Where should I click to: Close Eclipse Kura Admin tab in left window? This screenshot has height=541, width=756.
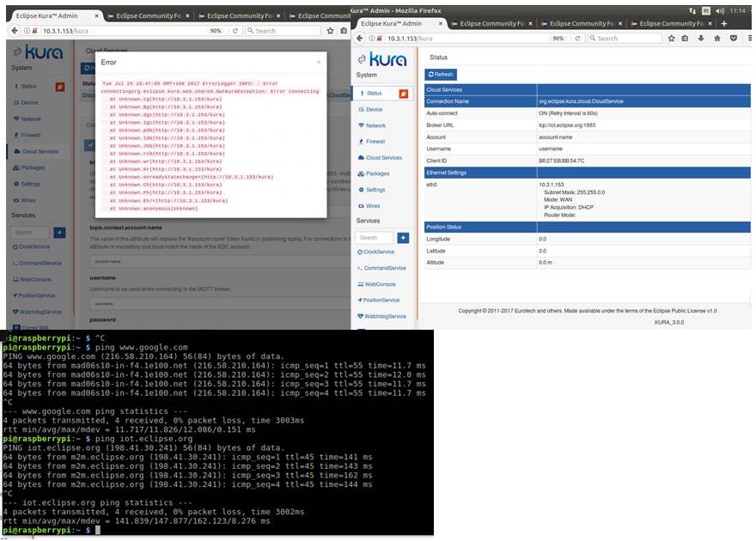[96, 15]
